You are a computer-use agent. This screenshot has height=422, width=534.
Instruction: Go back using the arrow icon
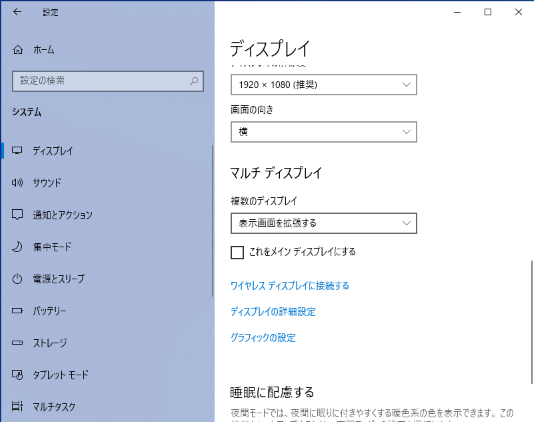tap(17, 12)
